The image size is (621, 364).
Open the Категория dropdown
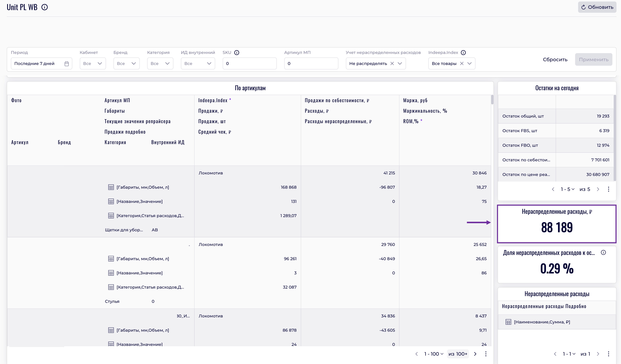pos(160,64)
